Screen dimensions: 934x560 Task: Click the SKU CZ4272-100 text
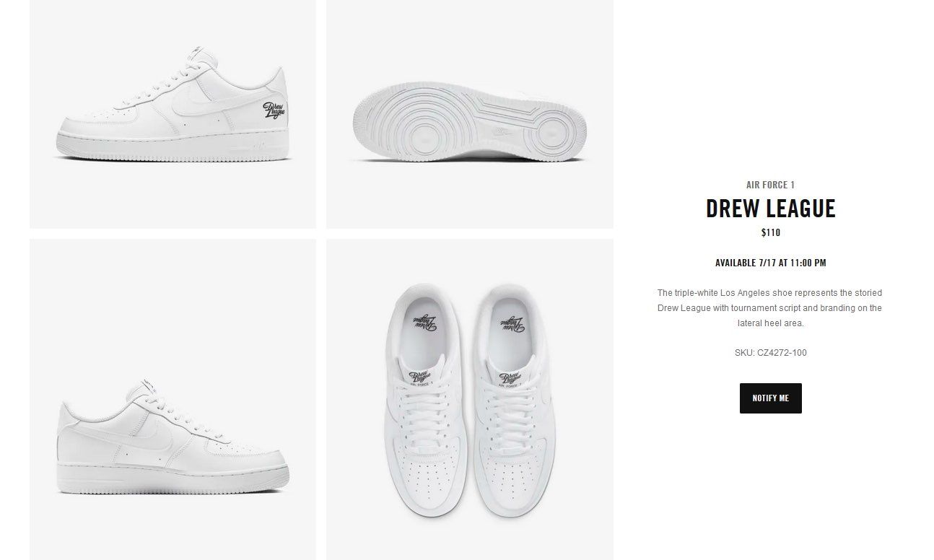click(770, 353)
